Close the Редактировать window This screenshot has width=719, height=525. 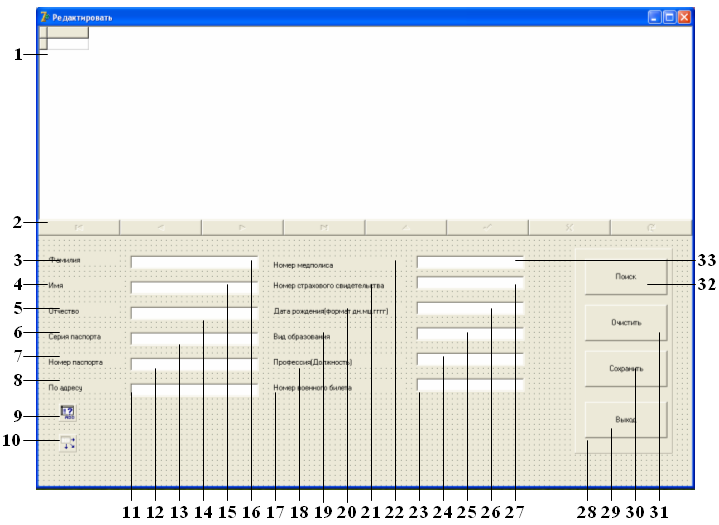pos(684,17)
